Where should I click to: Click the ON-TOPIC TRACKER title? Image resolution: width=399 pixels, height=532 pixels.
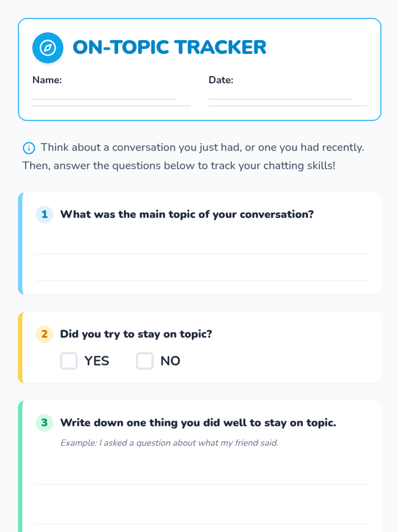tap(170, 47)
